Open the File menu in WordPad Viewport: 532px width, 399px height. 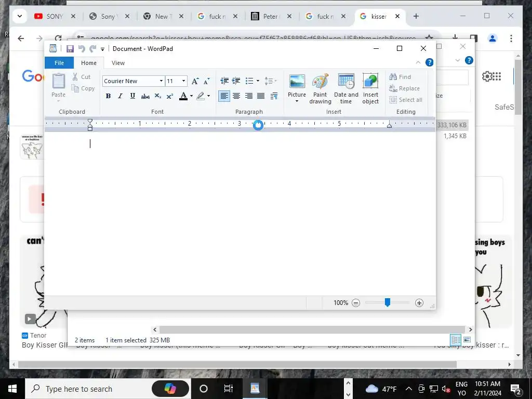coord(59,63)
